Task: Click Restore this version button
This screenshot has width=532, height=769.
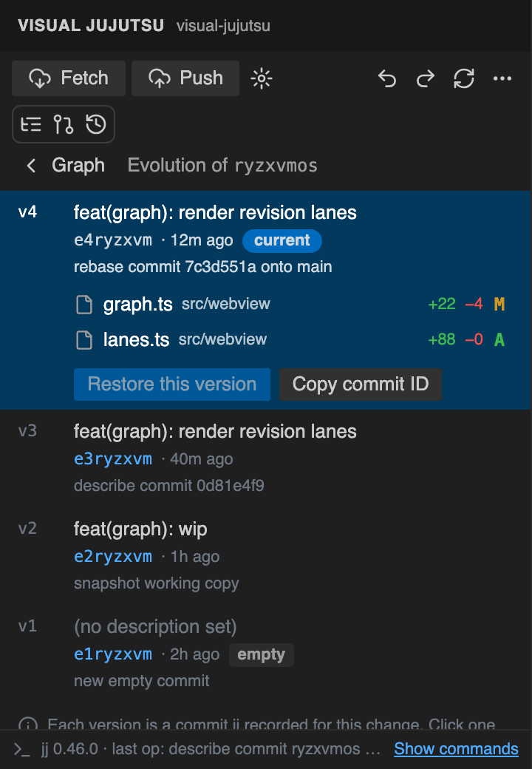Action: point(172,384)
